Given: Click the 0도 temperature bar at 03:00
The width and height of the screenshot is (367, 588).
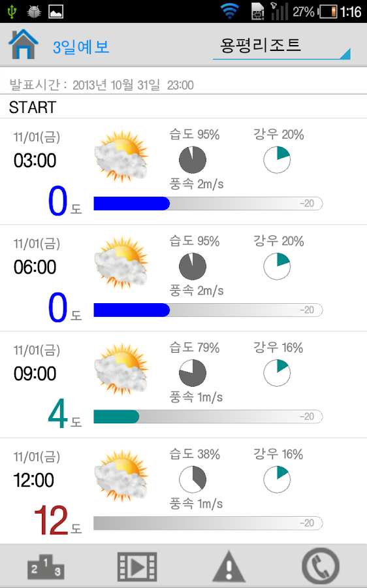Looking at the screenshot, I should pos(208,203).
